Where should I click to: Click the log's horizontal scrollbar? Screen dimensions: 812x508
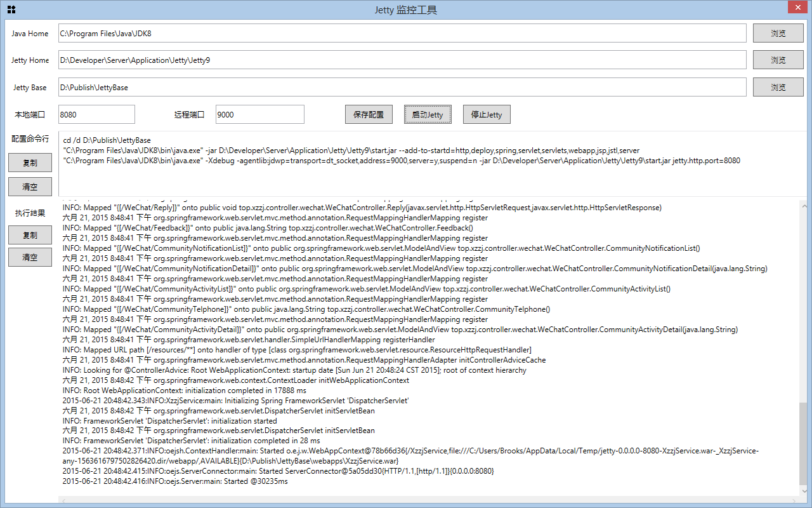429,500
